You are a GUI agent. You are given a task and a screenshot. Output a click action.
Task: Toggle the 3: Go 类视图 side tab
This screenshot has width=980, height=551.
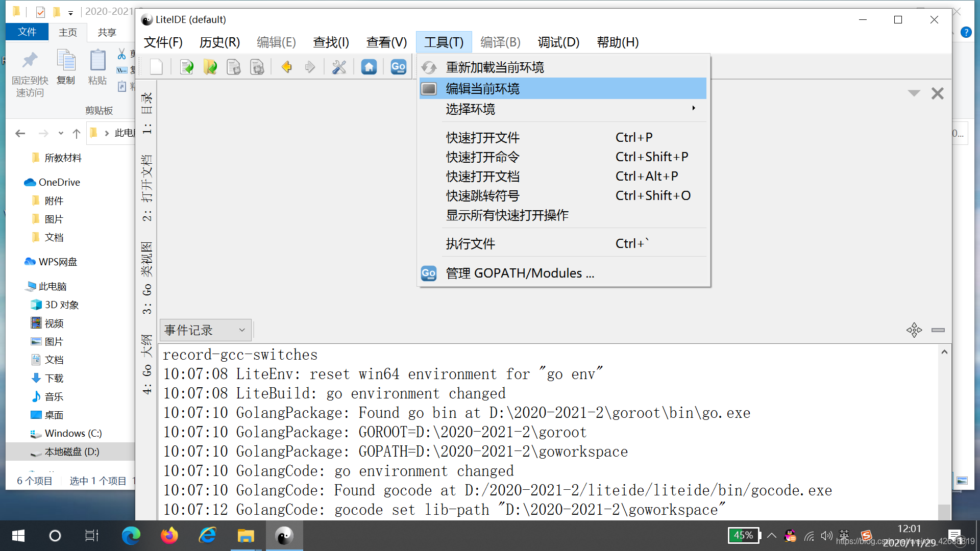pos(147,277)
